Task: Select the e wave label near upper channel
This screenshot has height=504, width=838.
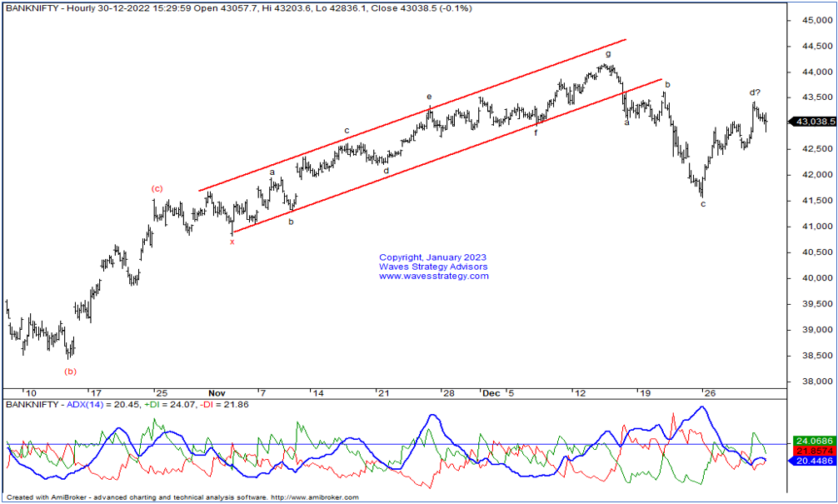Action: click(429, 97)
